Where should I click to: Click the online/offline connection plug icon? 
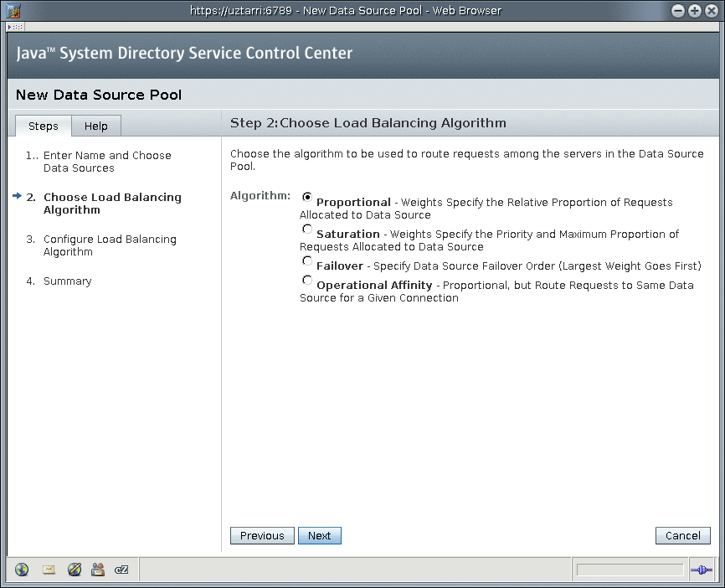coord(702,570)
